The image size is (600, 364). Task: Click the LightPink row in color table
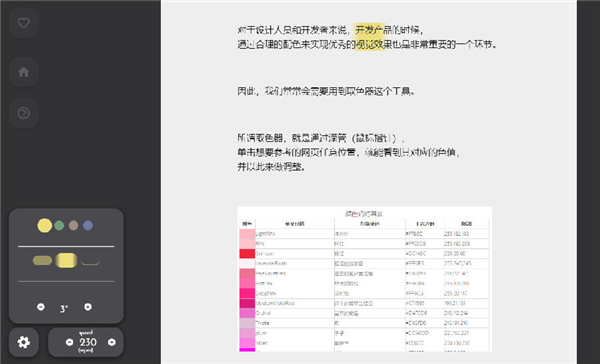click(364, 233)
